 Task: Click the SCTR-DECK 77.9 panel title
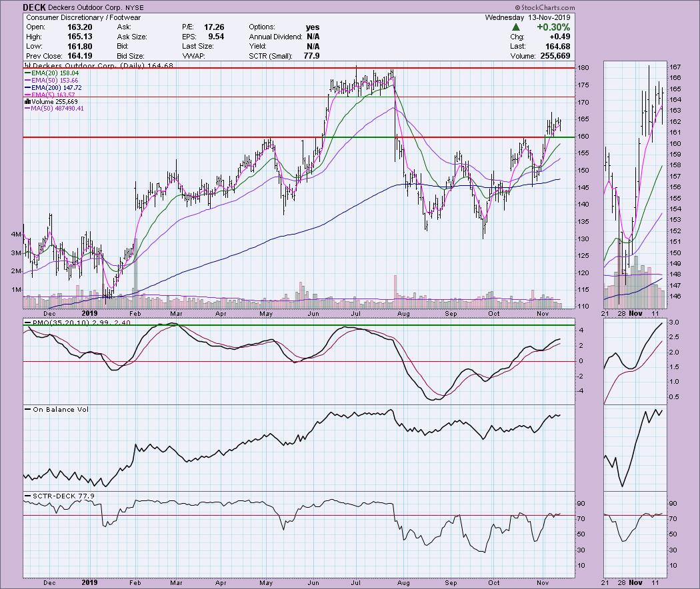63,496
